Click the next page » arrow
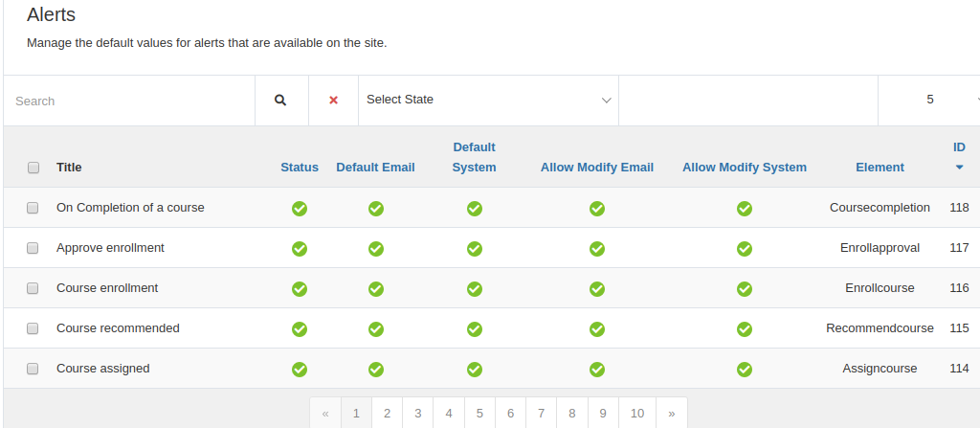Viewport: 980px width, 428px height. 671,413
